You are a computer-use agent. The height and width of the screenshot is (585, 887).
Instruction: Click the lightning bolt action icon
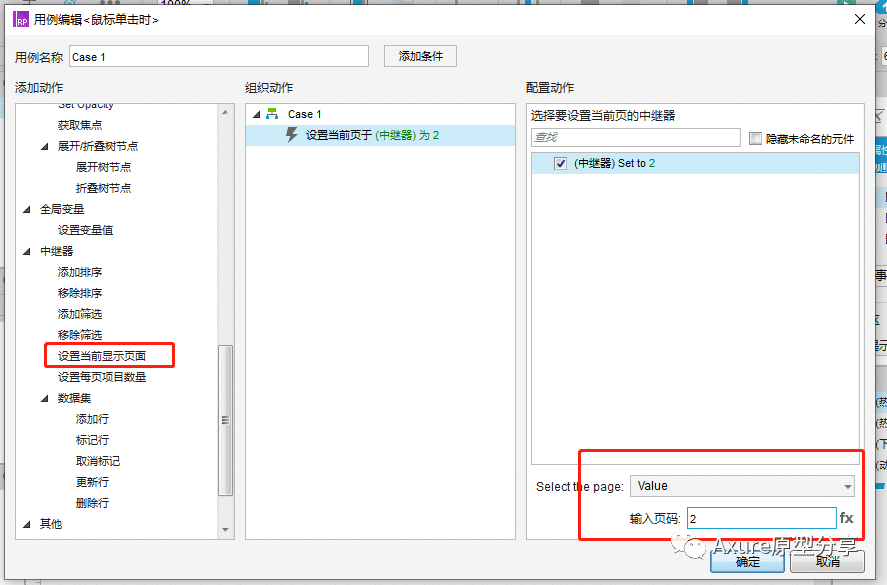click(291, 135)
